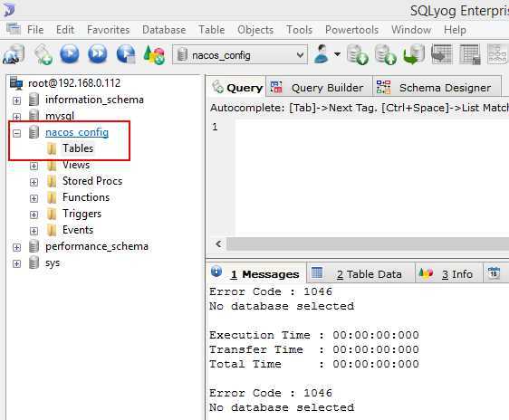Open the Help menu
This screenshot has height=420, width=509.
[x=455, y=30]
